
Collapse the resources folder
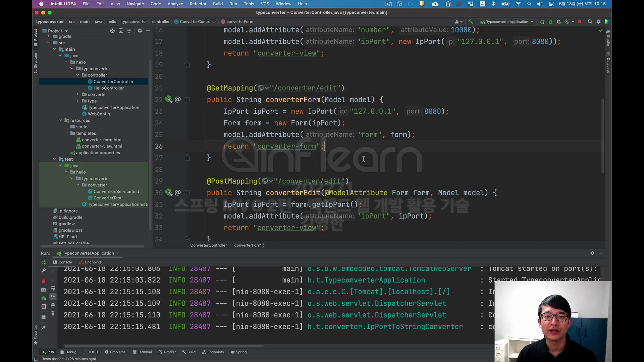pos(60,120)
